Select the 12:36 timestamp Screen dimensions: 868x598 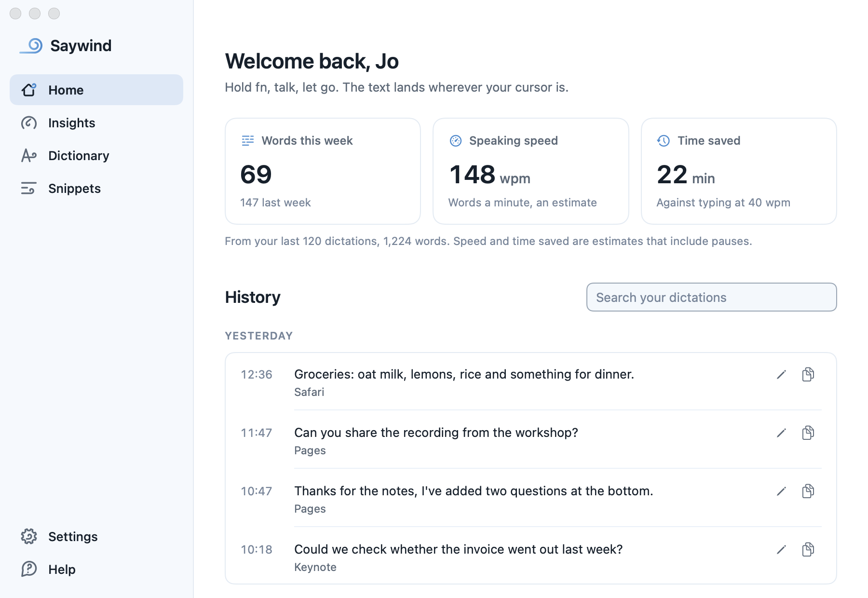[257, 375]
